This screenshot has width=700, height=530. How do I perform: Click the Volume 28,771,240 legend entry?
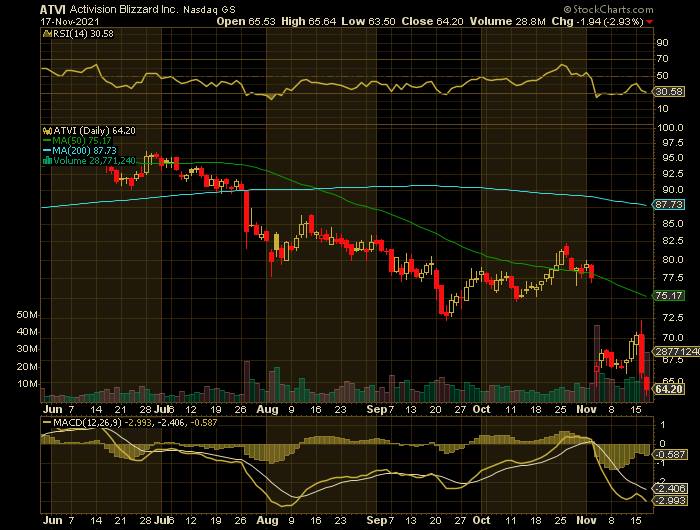[x=94, y=161]
